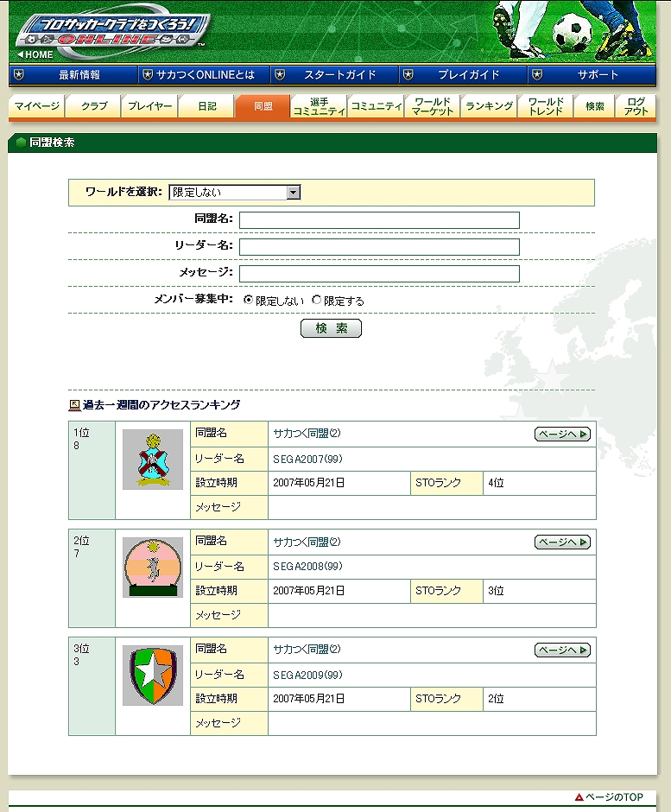Click the game logo in the header

[x=111, y=30]
